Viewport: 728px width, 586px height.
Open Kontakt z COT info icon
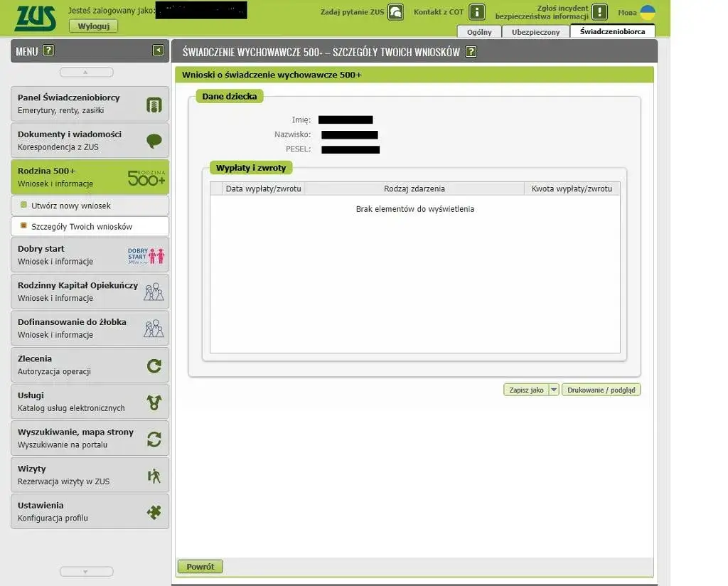point(477,12)
